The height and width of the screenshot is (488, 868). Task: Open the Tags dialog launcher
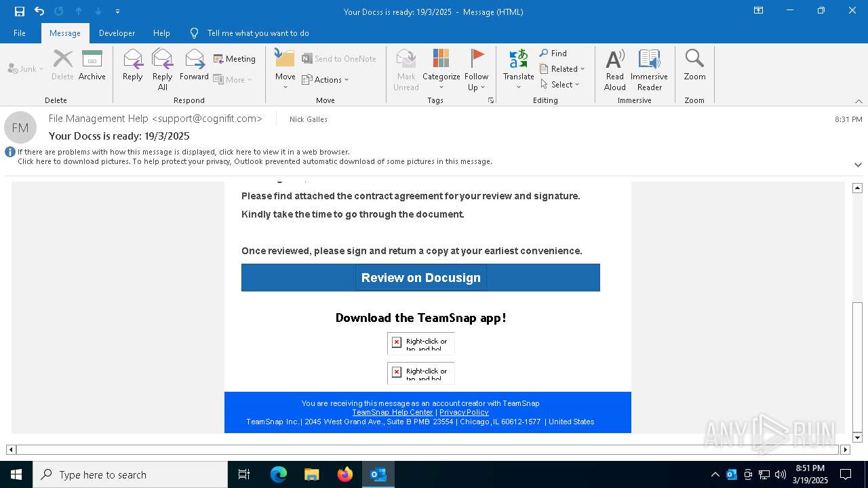491,100
